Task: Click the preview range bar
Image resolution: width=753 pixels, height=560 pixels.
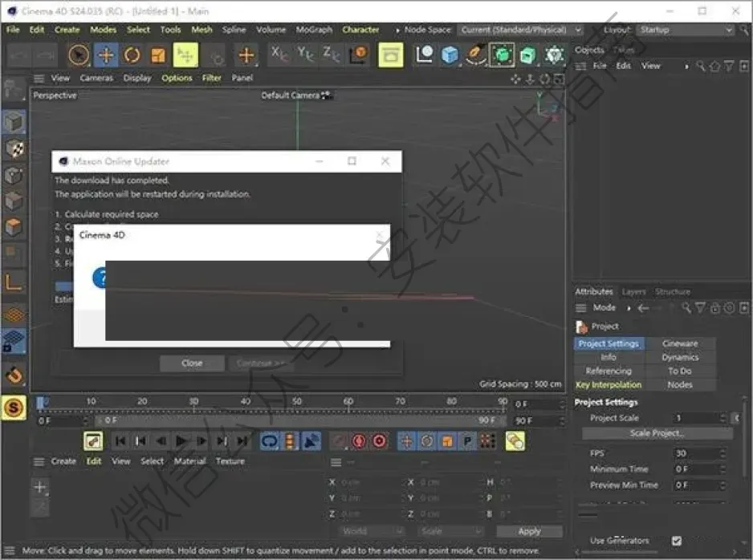Action: point(300,420)
